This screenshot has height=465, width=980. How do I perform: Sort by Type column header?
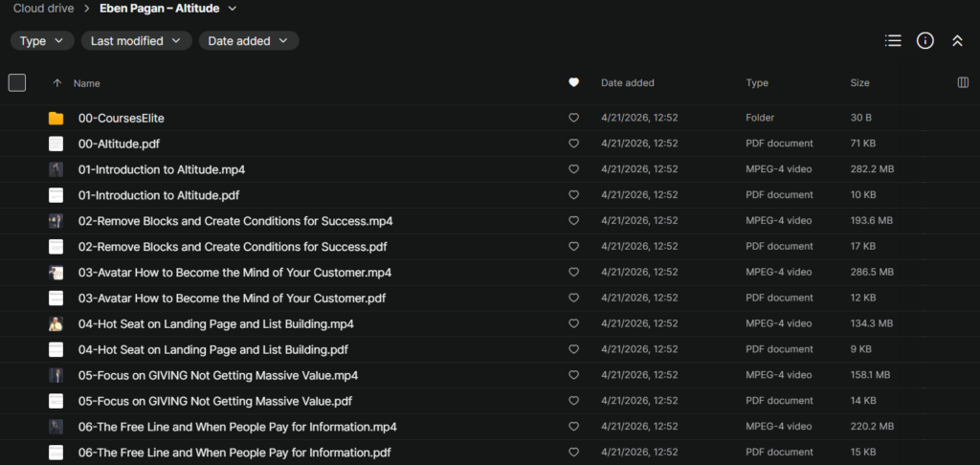[x=757, y=82]
